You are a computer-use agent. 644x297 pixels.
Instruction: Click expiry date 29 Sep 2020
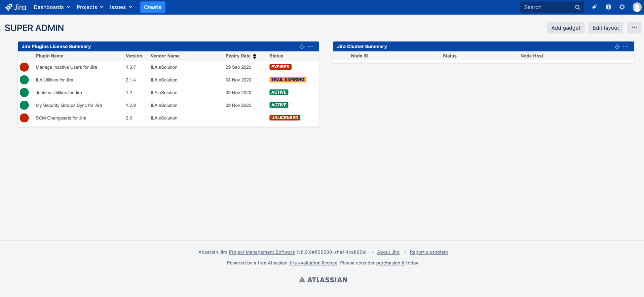pos(239,67)
